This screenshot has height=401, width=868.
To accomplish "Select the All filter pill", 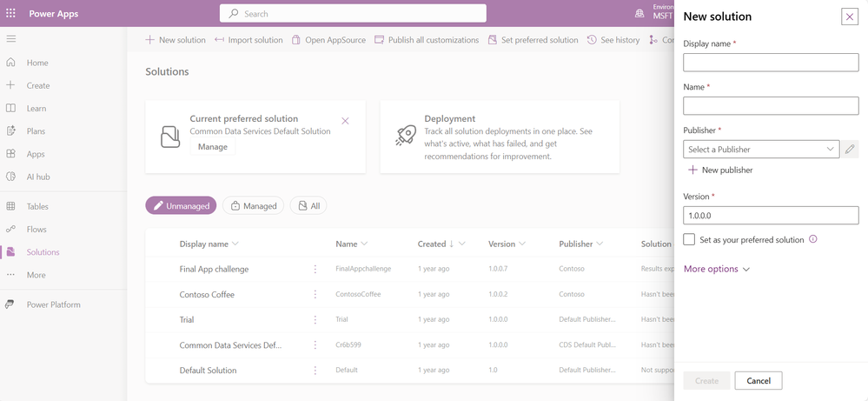I will tap(308, 205).
